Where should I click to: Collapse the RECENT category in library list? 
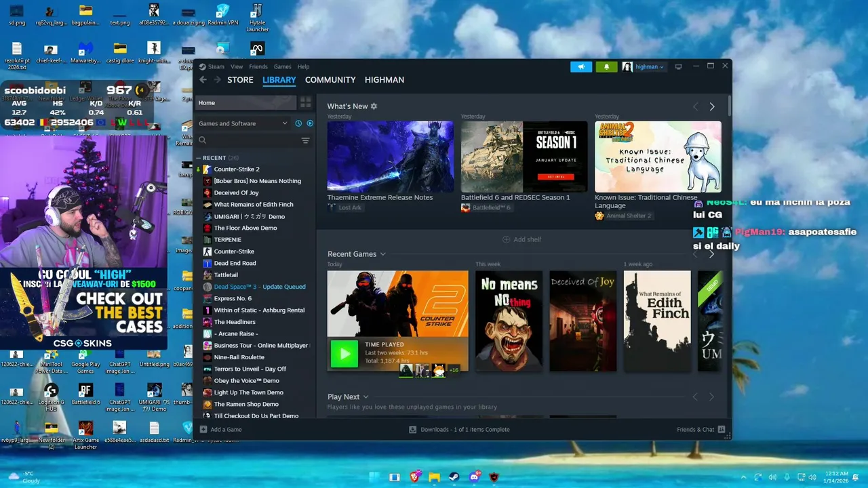click(x=199, y=158)
